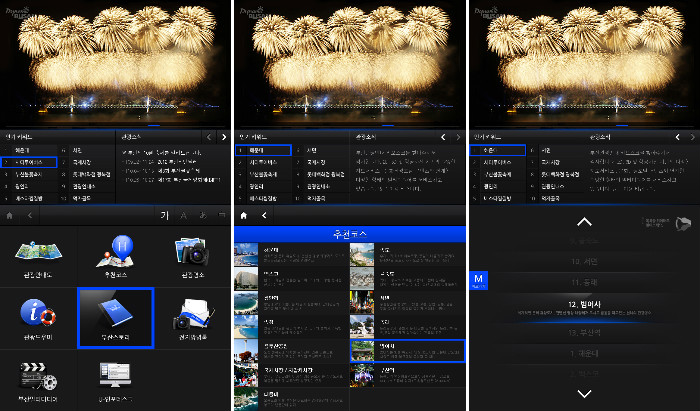
Task: Switch language to Korean 가
Action: pyautogui.click(x=164, y=216)
